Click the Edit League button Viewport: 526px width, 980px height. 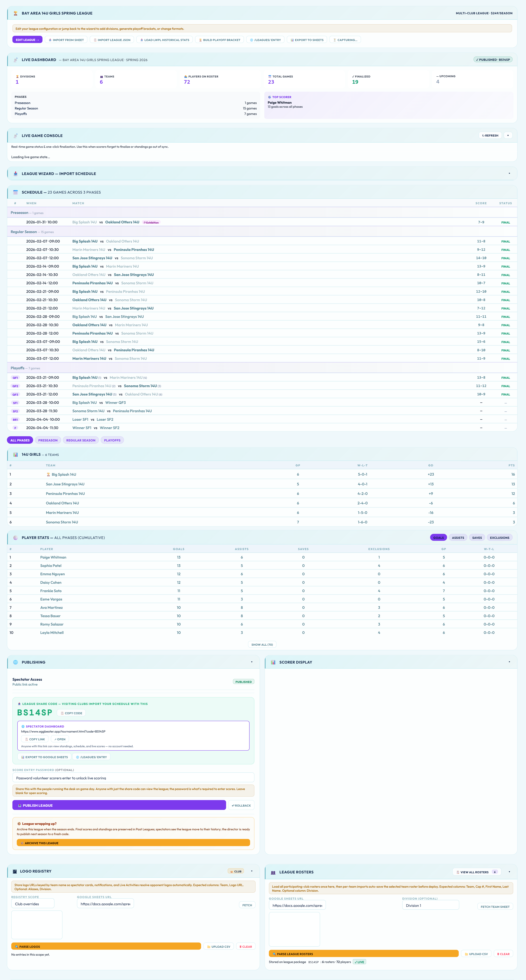[27, 40]
